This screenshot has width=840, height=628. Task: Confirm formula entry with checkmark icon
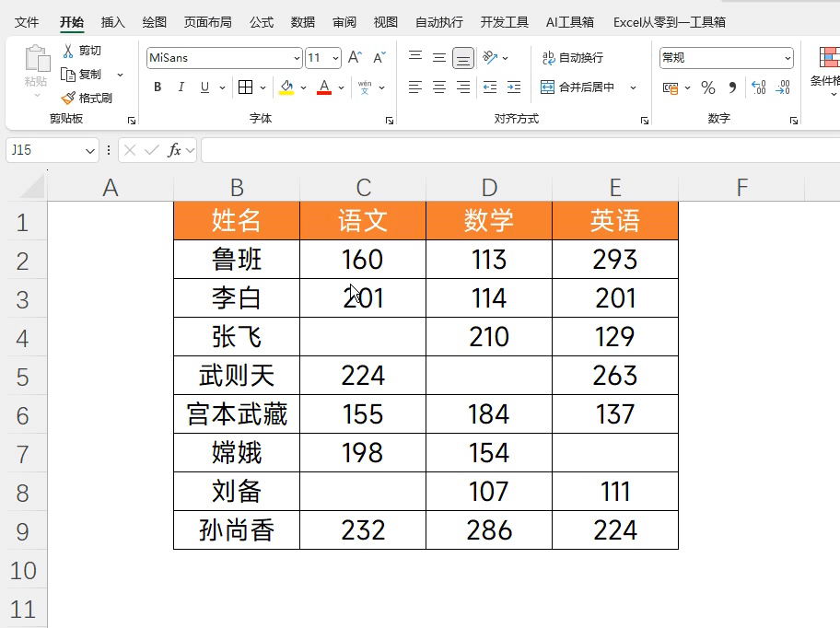point(152,150)
